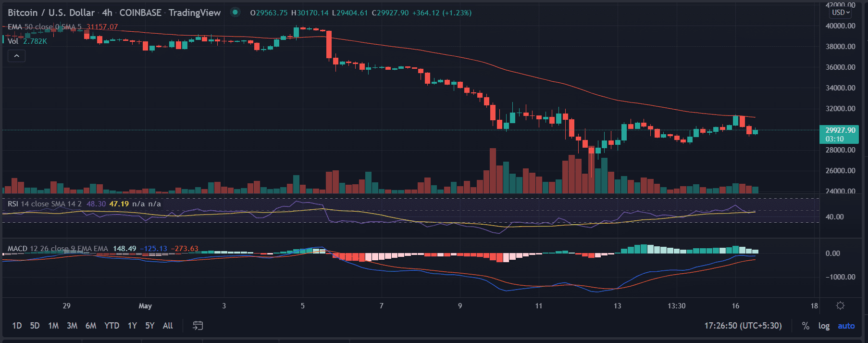Viewport: 868px width, 343px height.
Task: Click the Vol 2.782K volume legend
Action: 27,41
